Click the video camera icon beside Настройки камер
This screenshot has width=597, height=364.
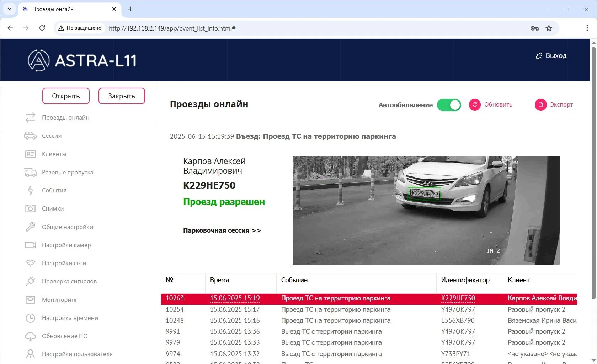(x=30, y=245)
